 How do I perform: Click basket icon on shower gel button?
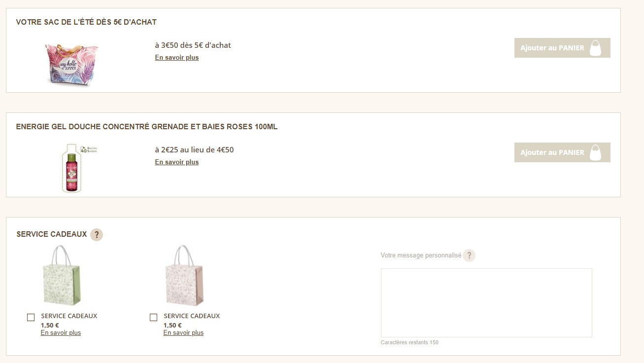pos(596,152)
